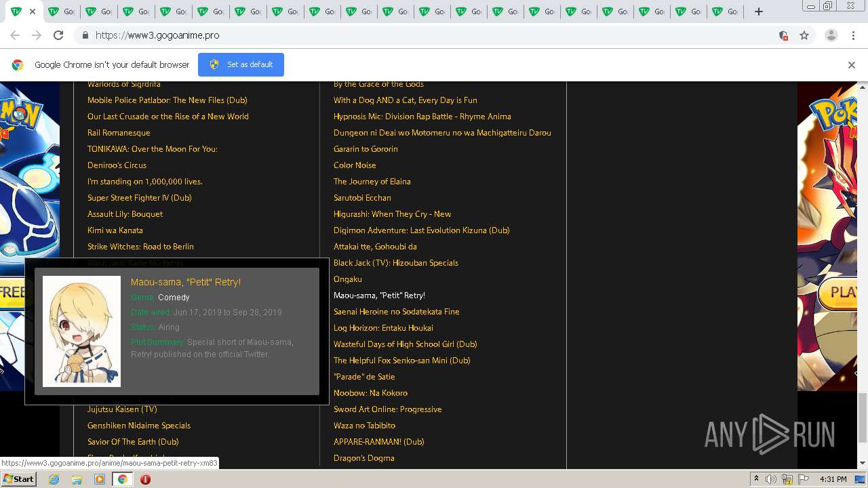Open Sword Art Online: Progressive link
Image resolution: width=868 pixels, height=488 pixels.
[x=388, y=409]
